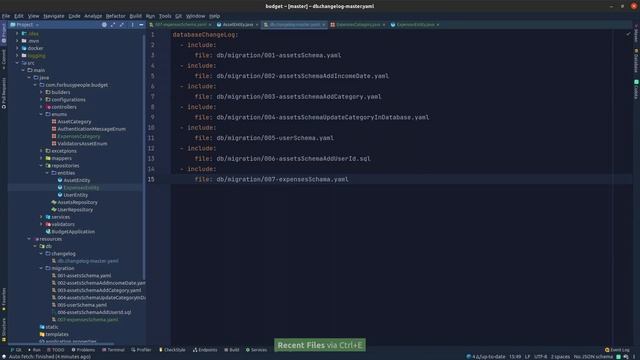Expand the mappers package

[41, 158]
